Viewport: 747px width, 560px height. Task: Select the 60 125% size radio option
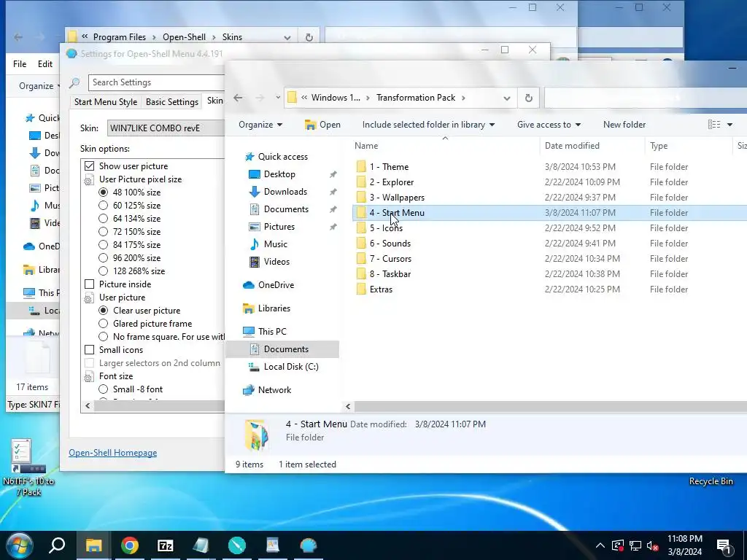[103, 206]
